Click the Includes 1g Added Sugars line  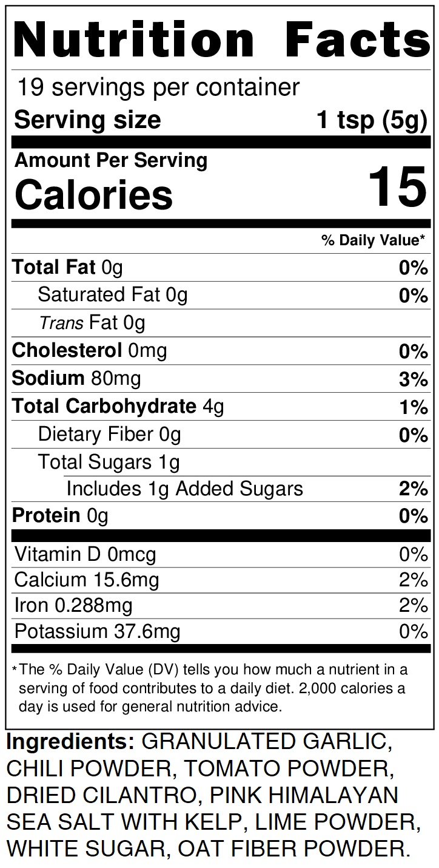pyautogui.click(x=184, y=489)
